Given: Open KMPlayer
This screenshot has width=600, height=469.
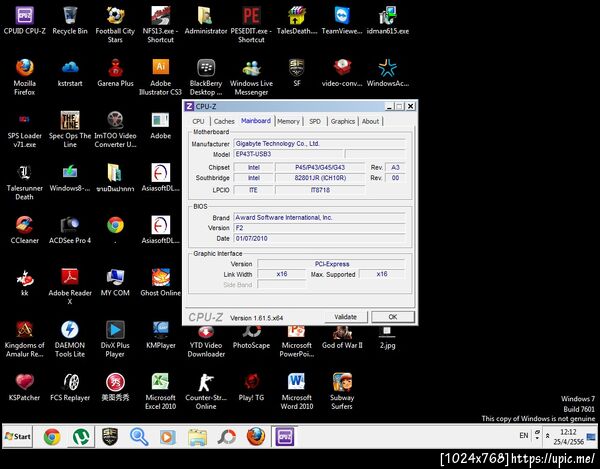Looking at the screenshot, I should point(160,335).
